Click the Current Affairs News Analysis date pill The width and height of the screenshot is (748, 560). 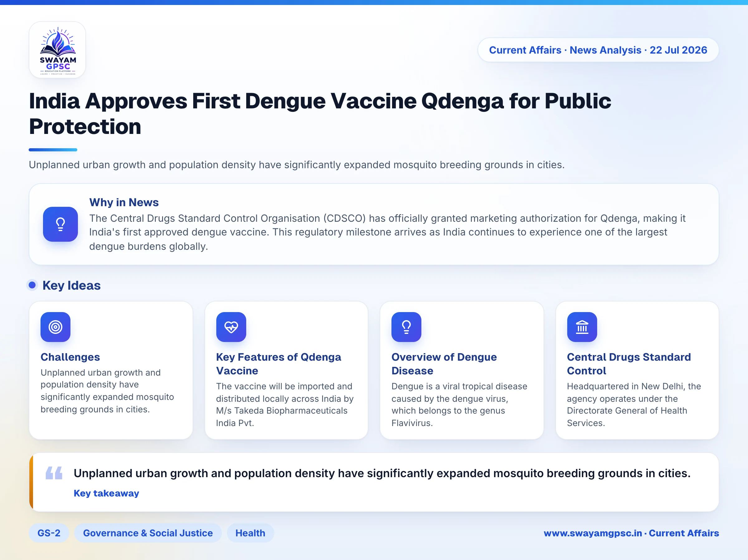pos(598,50)
